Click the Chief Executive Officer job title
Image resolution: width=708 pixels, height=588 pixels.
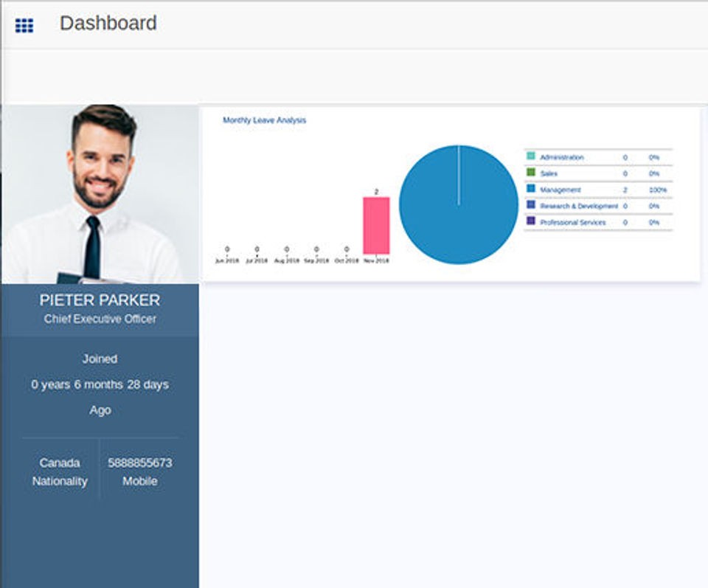pos(100,319)
